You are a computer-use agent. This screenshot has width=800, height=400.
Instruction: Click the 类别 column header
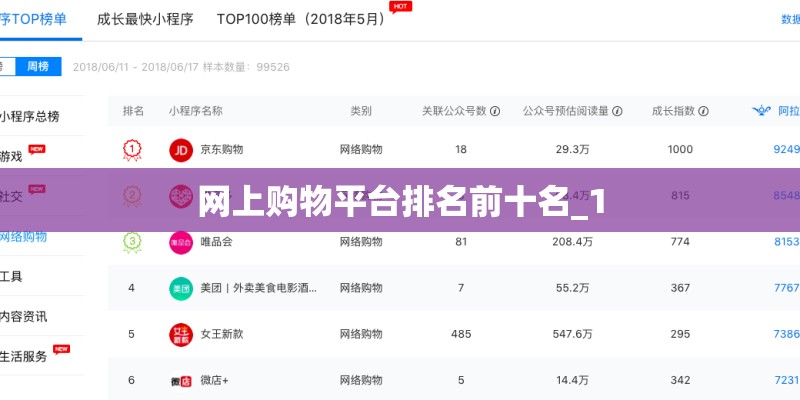click(x=361, y=111)
